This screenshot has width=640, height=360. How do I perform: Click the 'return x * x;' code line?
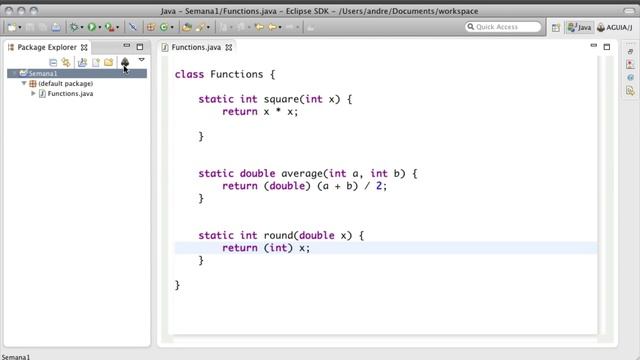[x=260, y=112]
